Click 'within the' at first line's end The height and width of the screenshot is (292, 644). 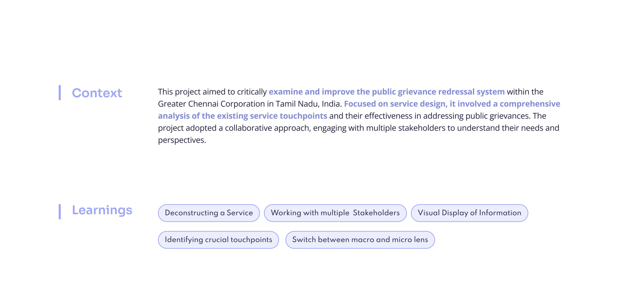[x=525, y=92]
